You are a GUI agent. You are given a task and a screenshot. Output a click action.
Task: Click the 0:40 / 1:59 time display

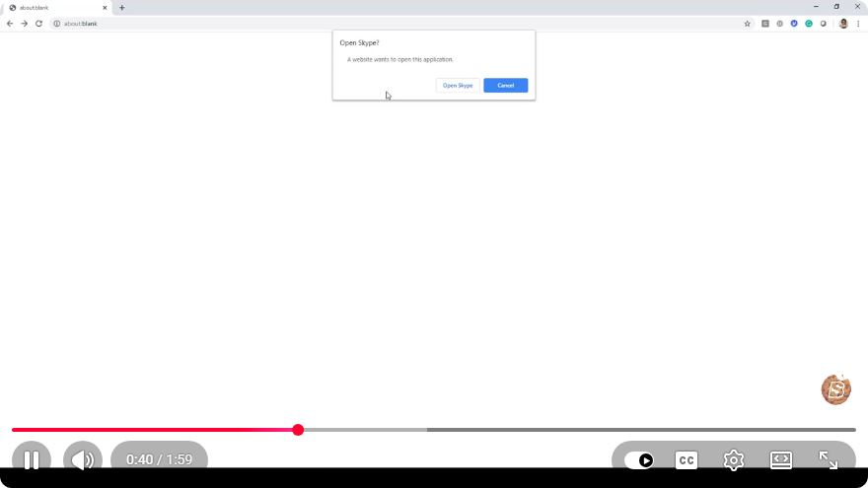pos(160,459)
